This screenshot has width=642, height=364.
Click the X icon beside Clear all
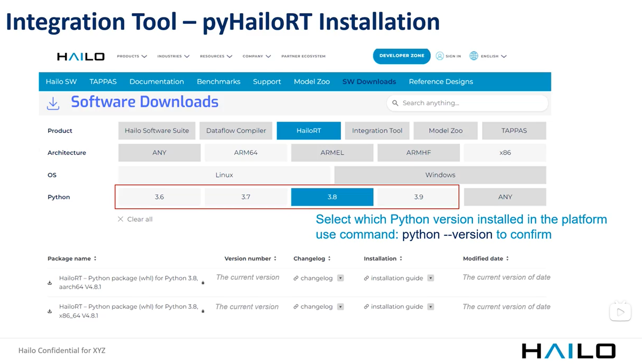[x=120, y=219]
